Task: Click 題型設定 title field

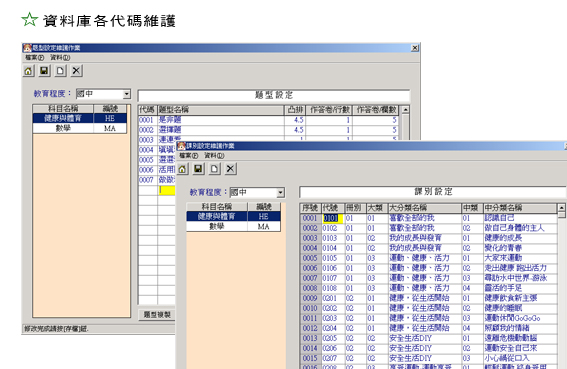Action: [274, 96]
